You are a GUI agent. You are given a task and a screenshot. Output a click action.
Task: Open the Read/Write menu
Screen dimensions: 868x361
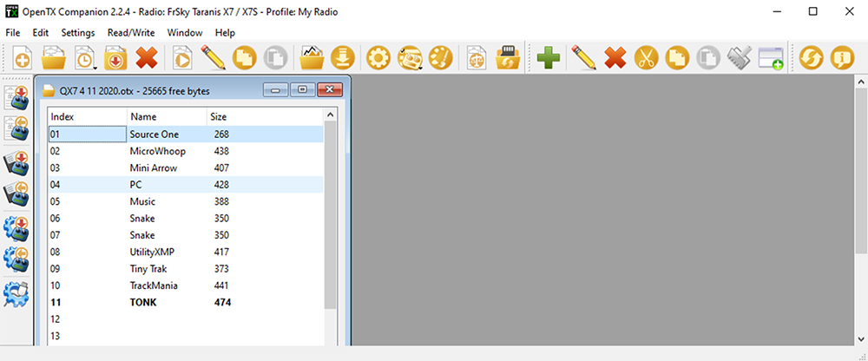pos(131,33)
